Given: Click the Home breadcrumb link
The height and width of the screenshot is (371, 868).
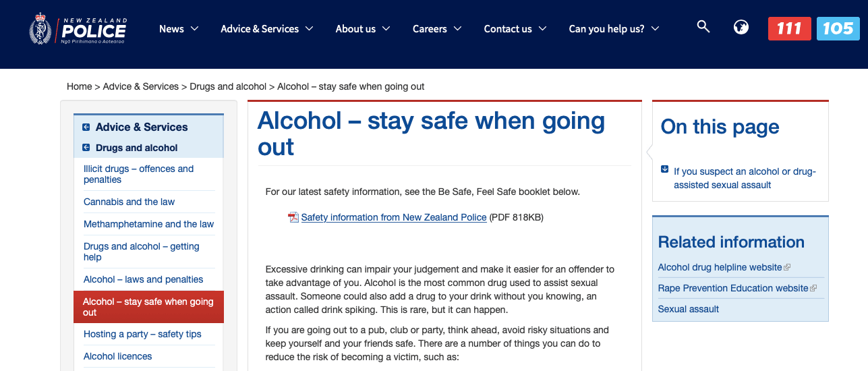Looking at the screenshot, I should (79, 86).
